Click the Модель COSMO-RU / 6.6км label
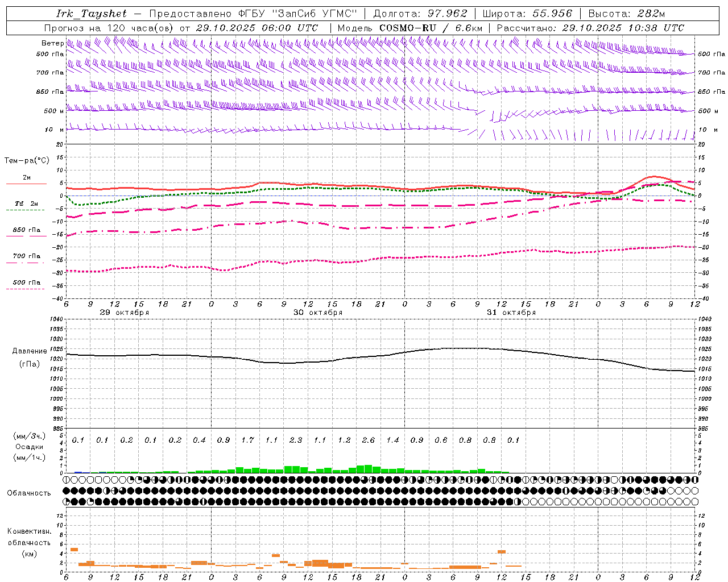728x582 pixels. pyautogui.click(x=410, y=28)
